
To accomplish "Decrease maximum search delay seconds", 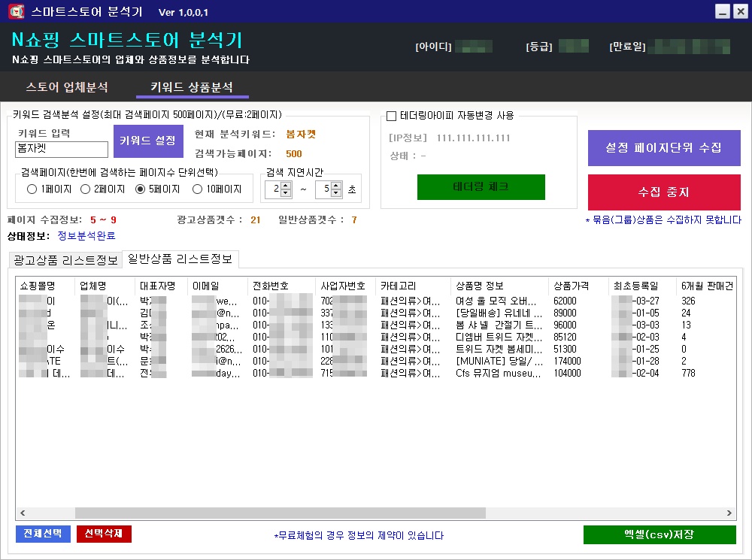I will [336, 192].
